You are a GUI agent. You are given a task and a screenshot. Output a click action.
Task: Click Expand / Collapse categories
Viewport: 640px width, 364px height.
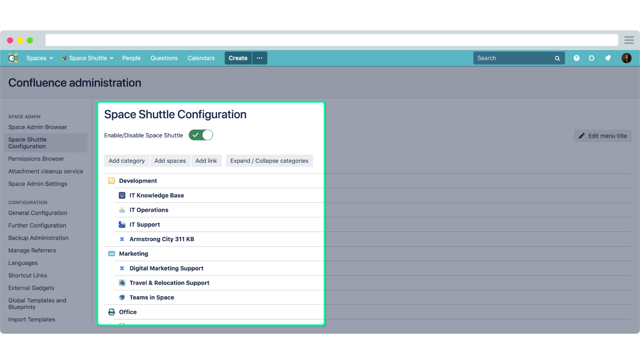coord(269,160)
